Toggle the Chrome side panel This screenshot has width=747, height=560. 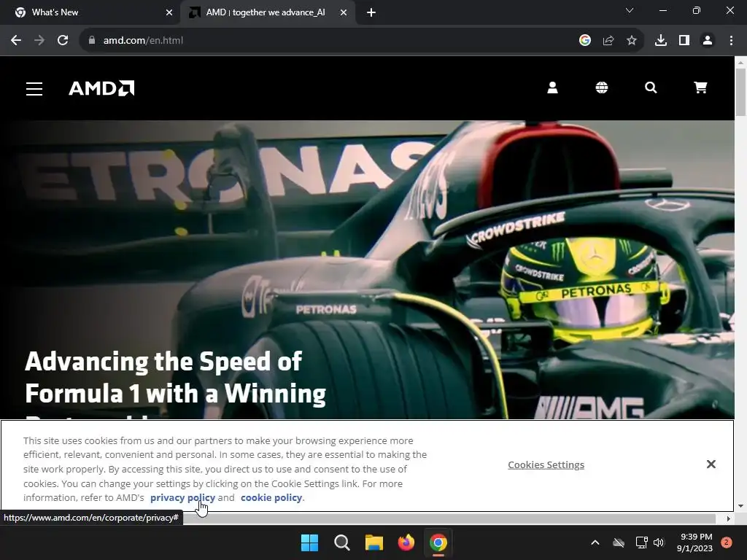684,41
